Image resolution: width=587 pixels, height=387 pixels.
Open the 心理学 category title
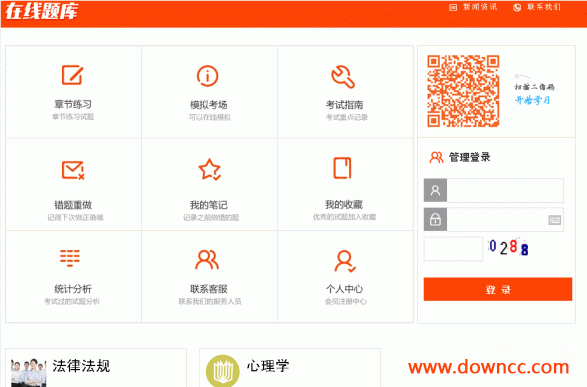point(268,366)
